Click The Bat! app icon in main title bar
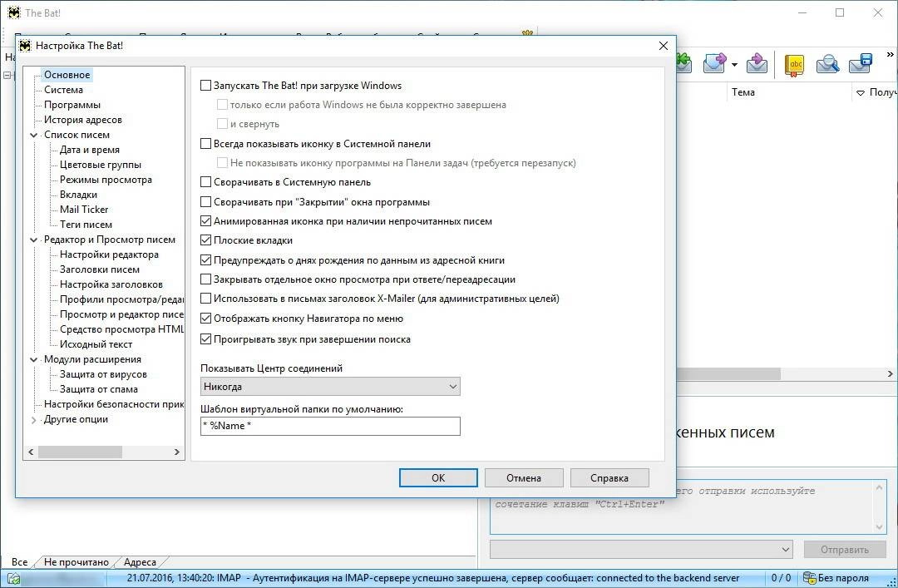The width and height of the screenshot is (898, 588). tap(14, 12)
